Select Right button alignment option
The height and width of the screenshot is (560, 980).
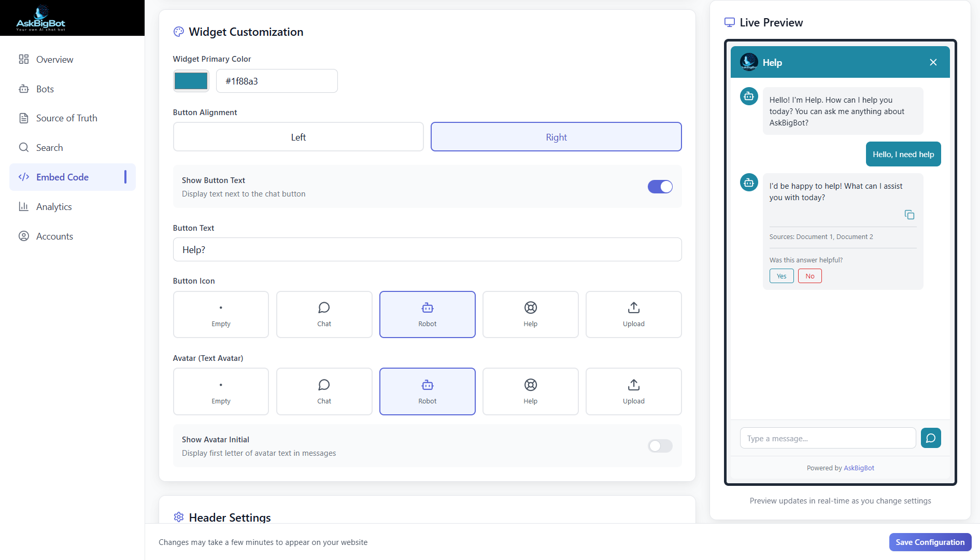click(556, 136)
